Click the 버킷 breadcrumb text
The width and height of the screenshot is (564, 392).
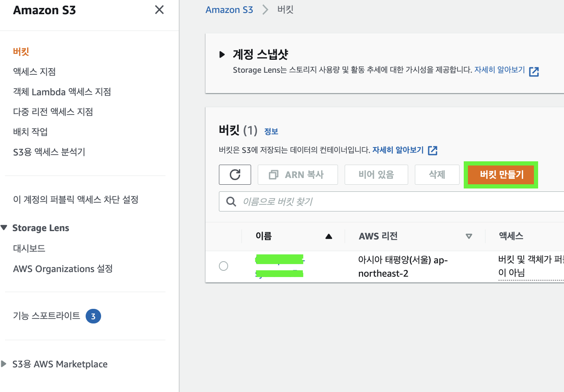pyautogui.click(x=285, y=10)
